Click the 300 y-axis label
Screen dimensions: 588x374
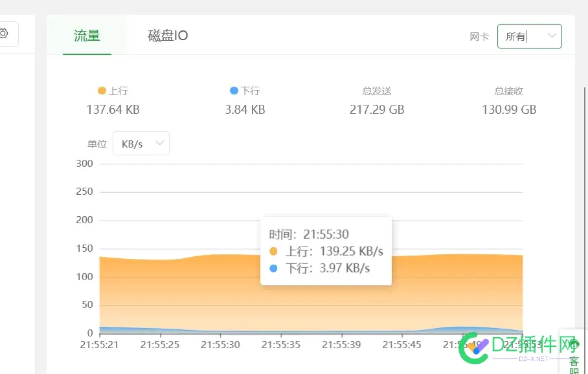[x=84, y=164]
